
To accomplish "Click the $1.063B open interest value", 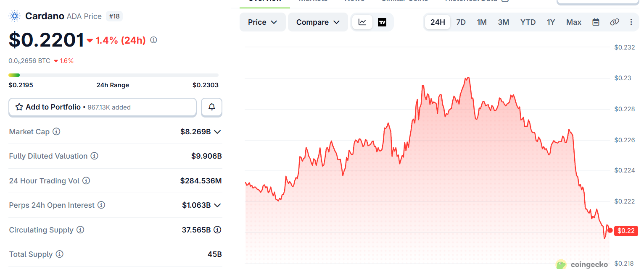I will (196, 205).
